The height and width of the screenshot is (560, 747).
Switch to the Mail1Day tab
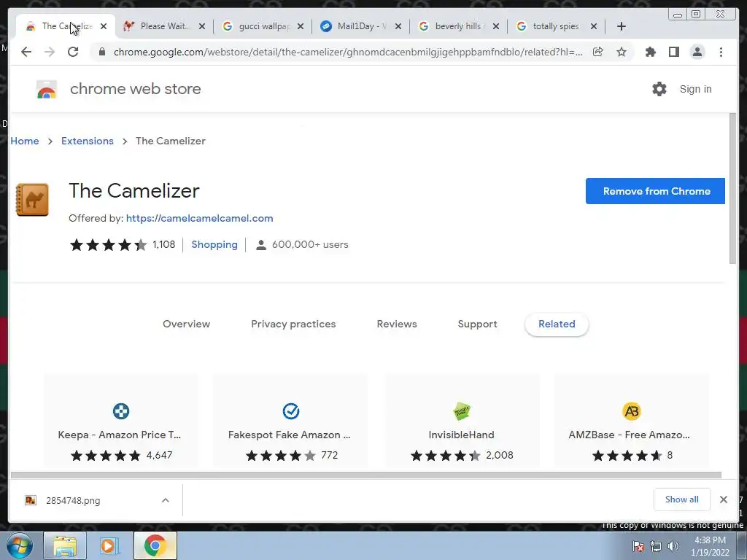point(361,26)
